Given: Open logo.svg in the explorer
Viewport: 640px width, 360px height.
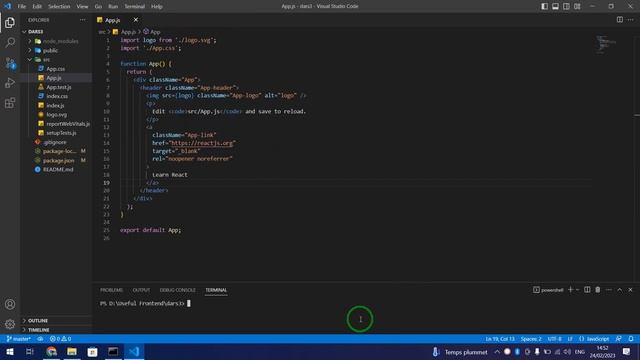Looking at the screenshot, I should 56,115.
